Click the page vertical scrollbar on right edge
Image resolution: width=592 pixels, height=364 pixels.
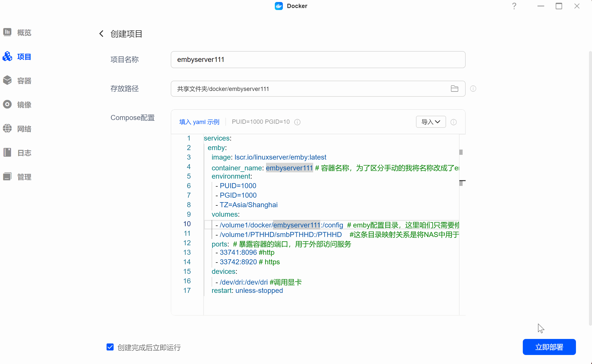[590, 188]
